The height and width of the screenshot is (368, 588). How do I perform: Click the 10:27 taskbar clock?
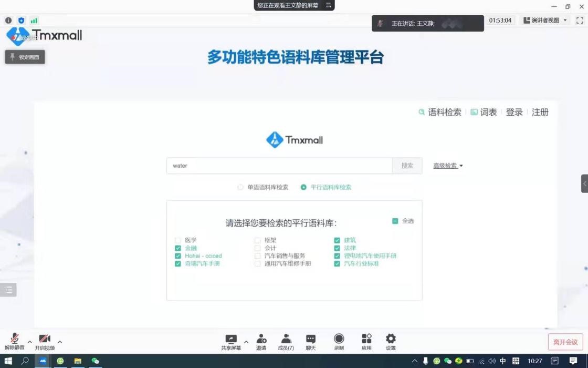[535, 361]
